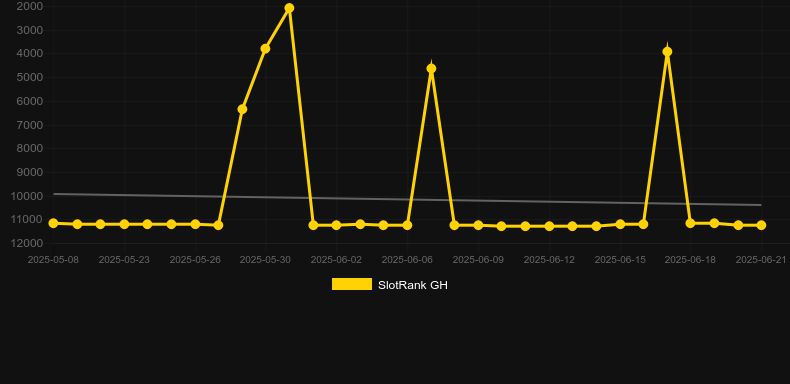Screen dimensions: 790x384
Task: Click the 10000 y-axis tick label
Action: pyautogui.click(x=27, y=196)
